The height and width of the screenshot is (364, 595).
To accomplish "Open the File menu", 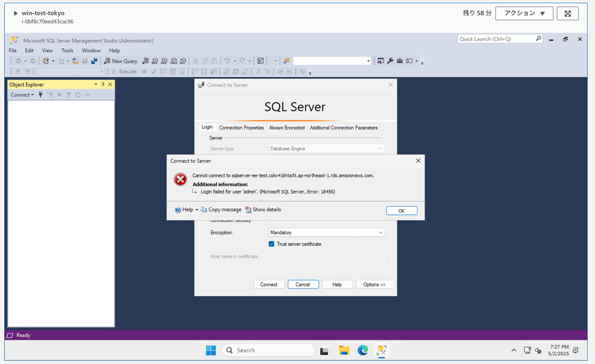I will click(13, 51).
